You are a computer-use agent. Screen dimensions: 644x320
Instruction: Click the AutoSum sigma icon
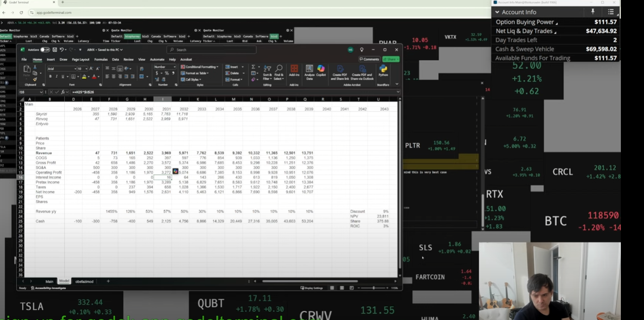tap(253, 67)
